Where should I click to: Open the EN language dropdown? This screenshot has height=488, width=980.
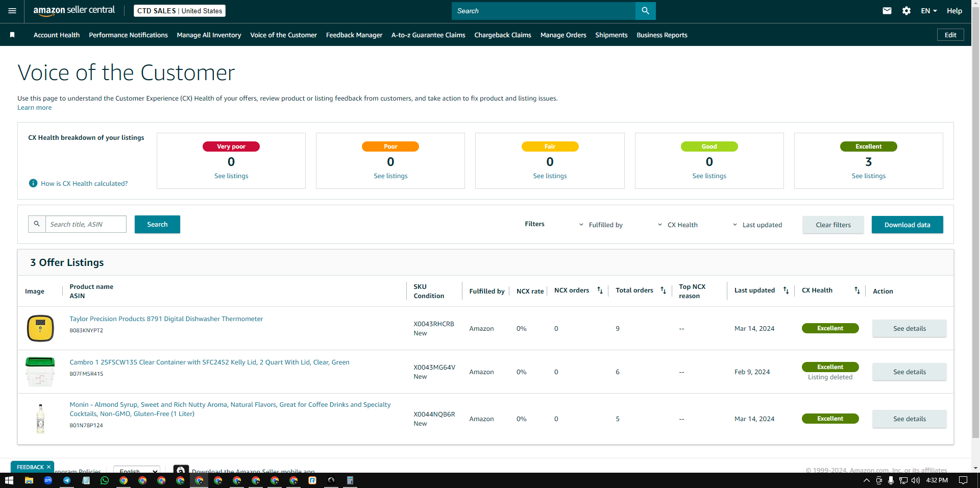tap(929, 11)
